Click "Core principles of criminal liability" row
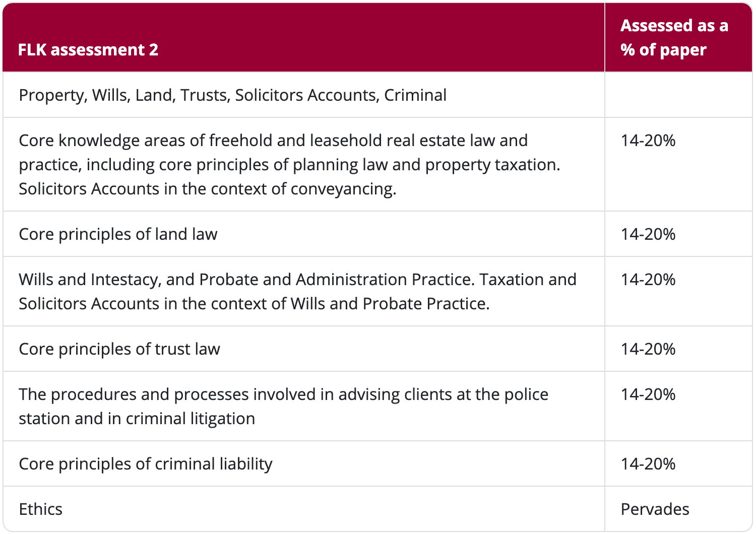The image size is (756, 534). click(x=145, y=464)
